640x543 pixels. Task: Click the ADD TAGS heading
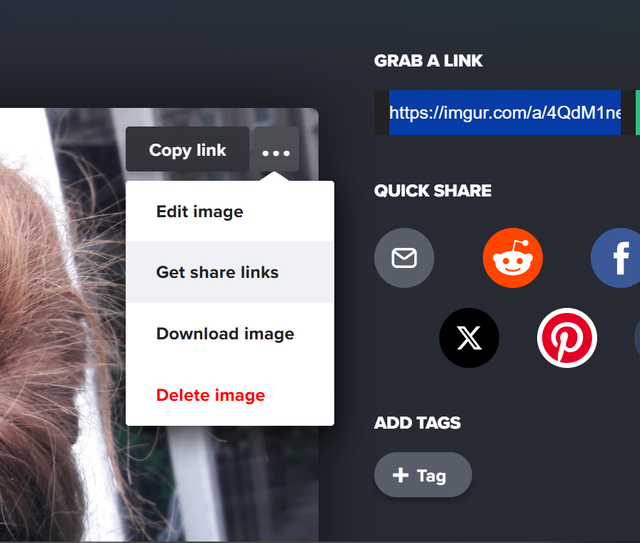417,423
